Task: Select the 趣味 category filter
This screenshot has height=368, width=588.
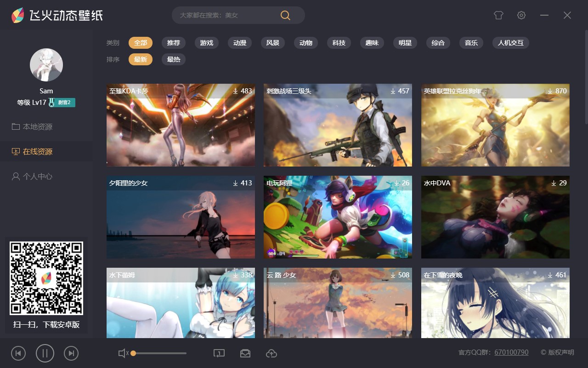Action: [372, 43]
